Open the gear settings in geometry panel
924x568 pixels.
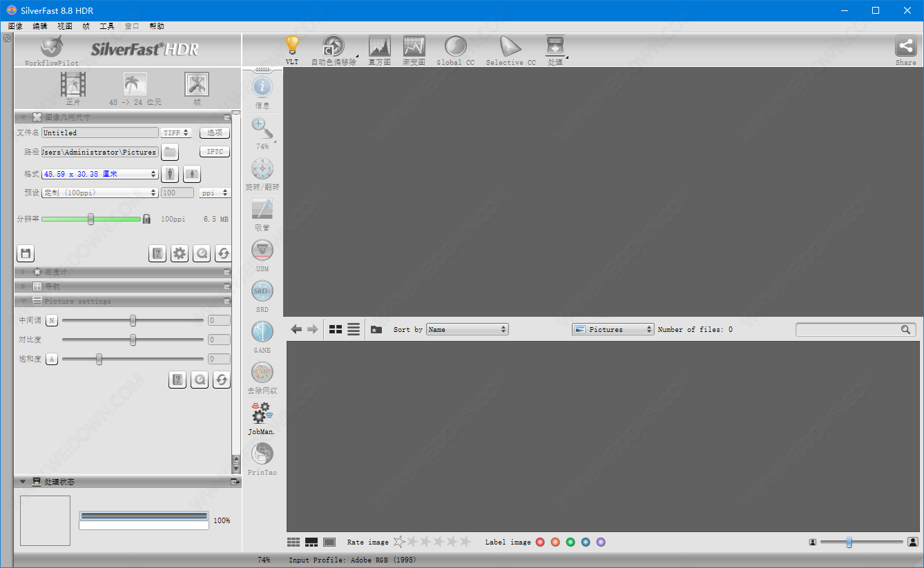point(180,253)
